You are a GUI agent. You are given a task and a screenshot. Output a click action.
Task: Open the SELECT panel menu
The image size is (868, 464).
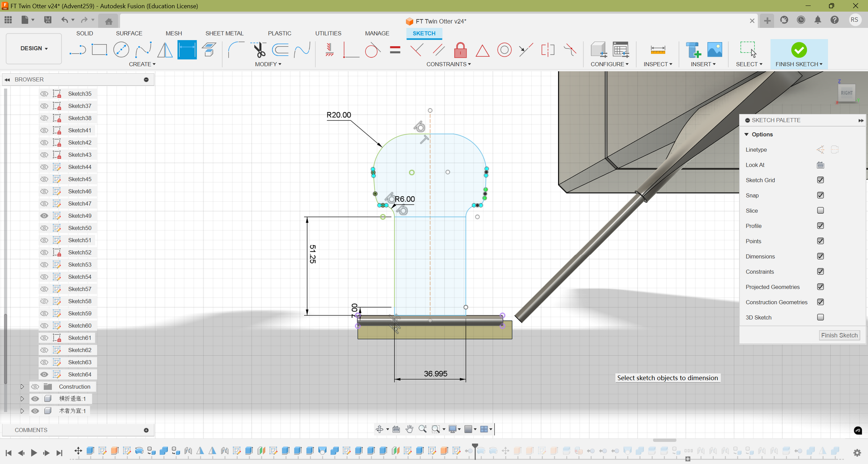[x=749, y=64]
